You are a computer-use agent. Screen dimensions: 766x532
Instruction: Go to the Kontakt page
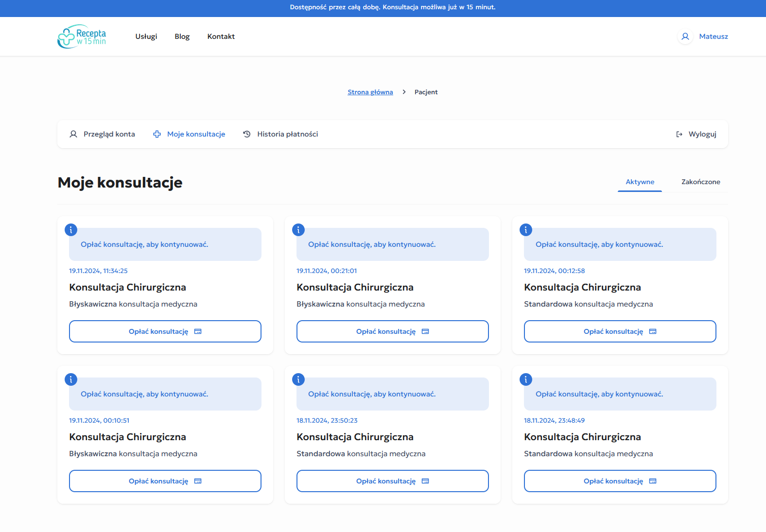(x=221, y=36)
